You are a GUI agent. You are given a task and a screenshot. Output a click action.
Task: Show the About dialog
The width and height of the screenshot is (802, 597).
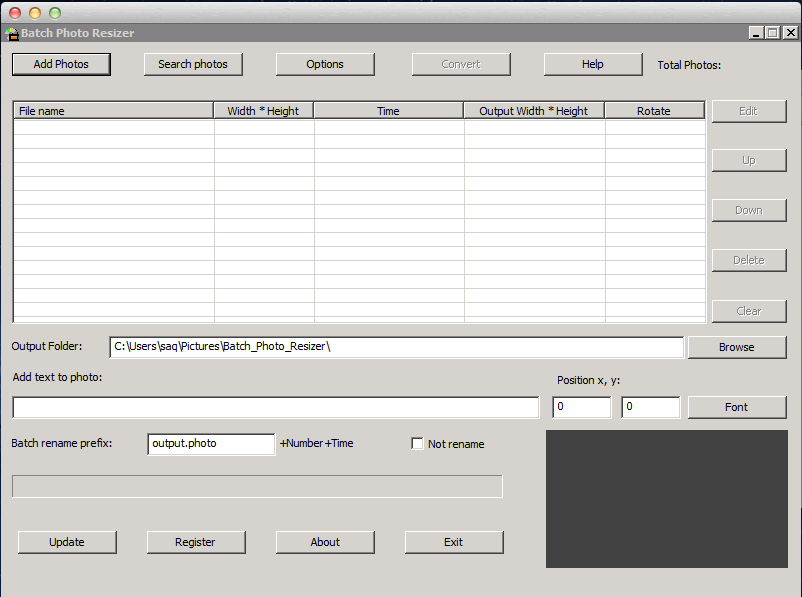(x=325, y=542)
